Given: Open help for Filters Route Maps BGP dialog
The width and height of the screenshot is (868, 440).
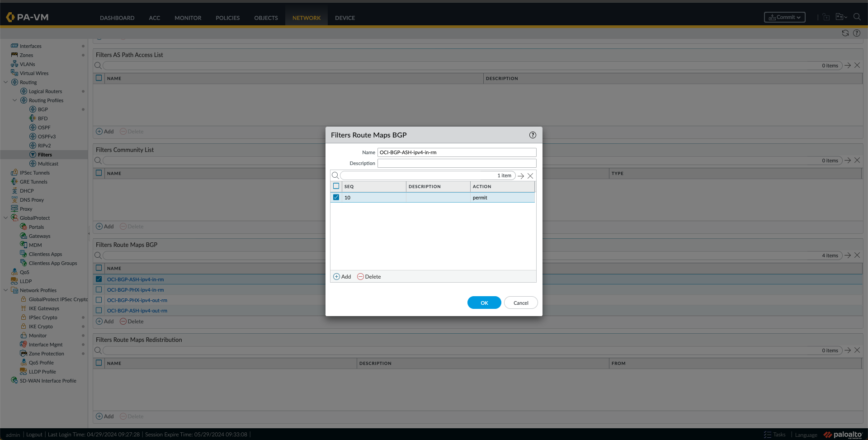Looking at the screenshot, I should point(533,135).
